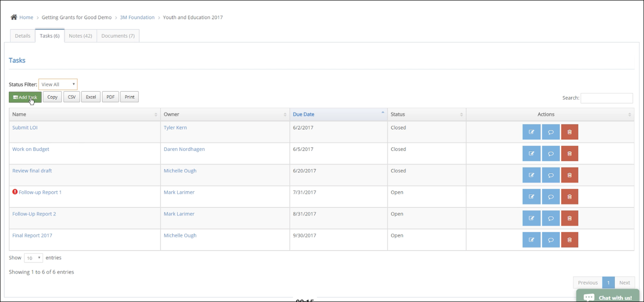
Task: Toggle the Due Date column sort arrow
Action: [x=382, y=112]
